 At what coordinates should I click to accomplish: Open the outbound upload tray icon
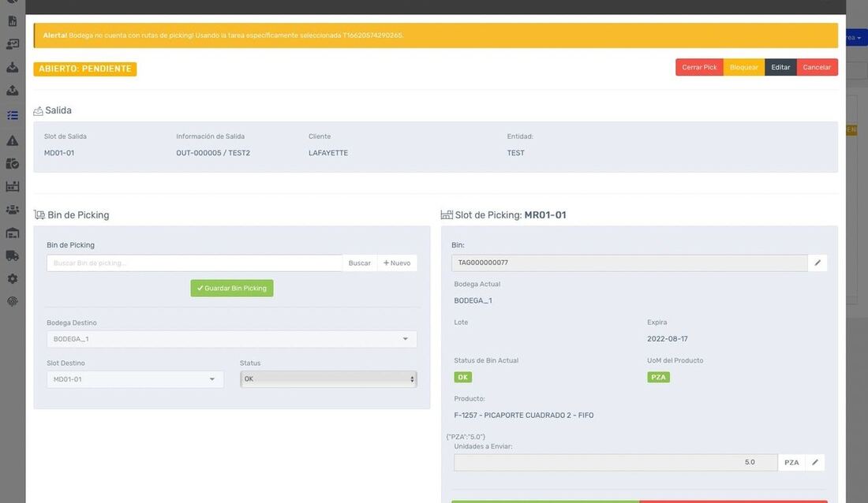[12, 91]
